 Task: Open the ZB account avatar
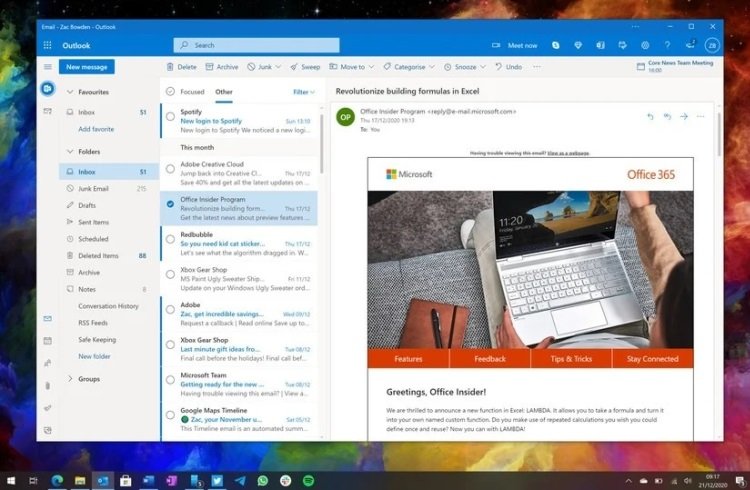click(712, 45)
